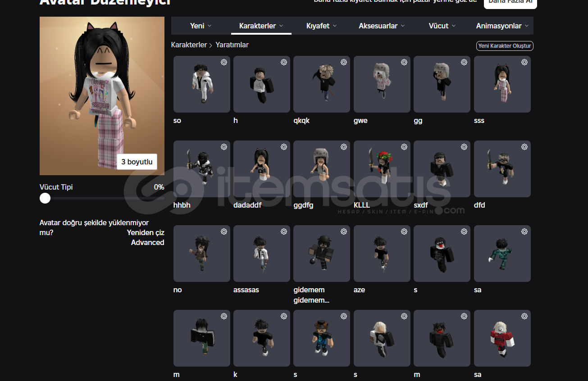Click the 'Yeni Karakter Oluştur' button

point(505,46)
